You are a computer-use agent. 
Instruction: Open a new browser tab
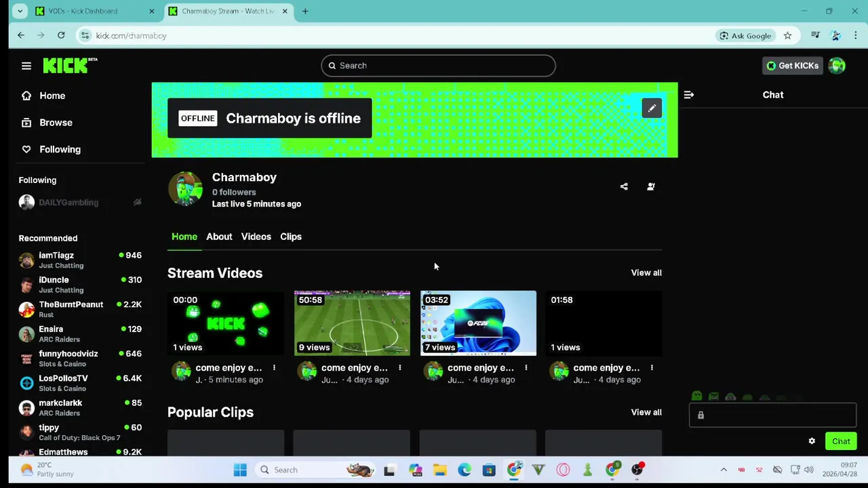305,11
